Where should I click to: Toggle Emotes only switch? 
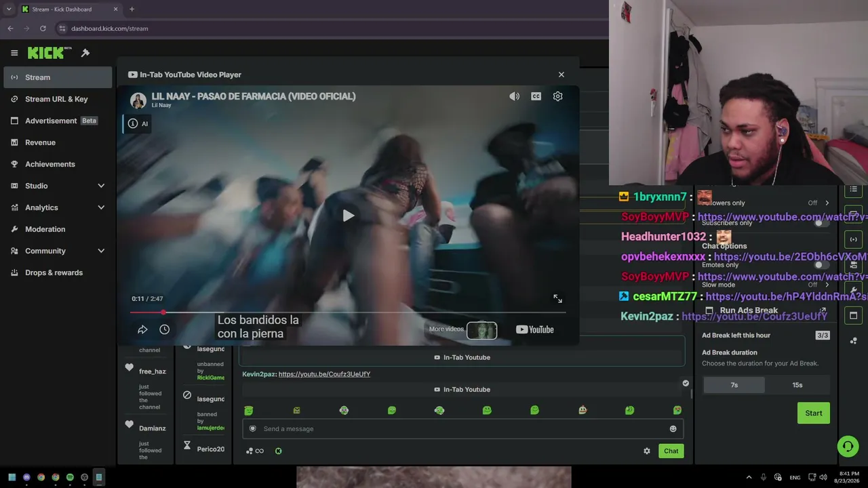pyautogui.click(x=822, y=265)
